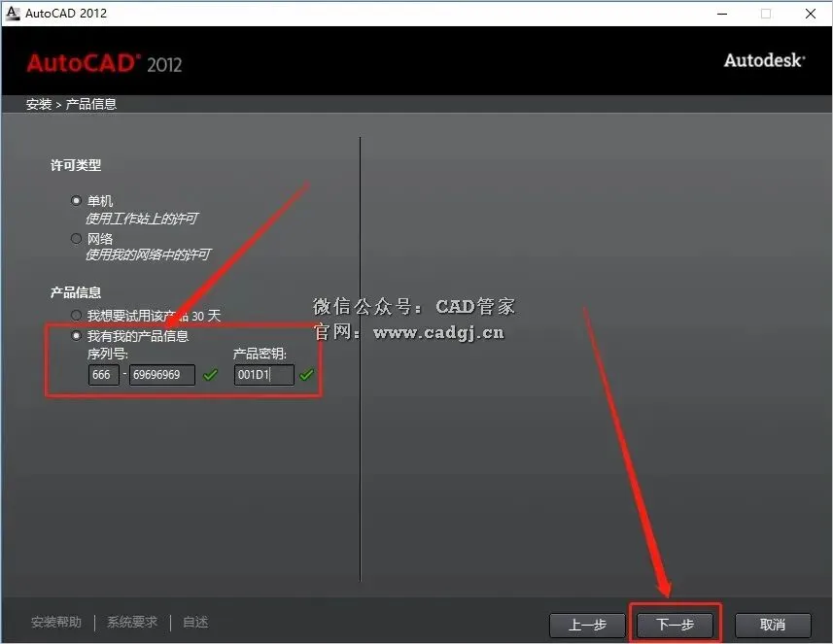833x644 pixels.
Task: Click the serial number prefix field containing 666
Action: [104, 375]
